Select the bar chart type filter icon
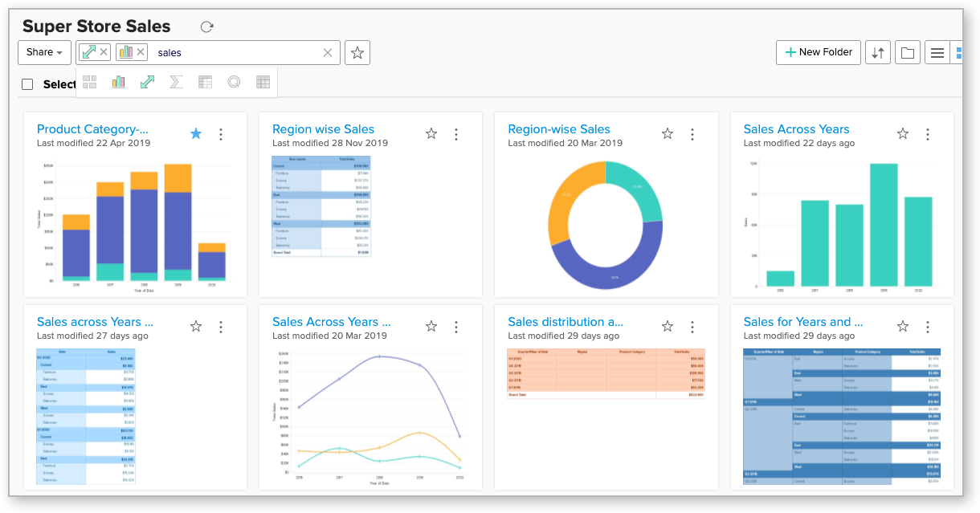The width and height of the screenshot is (980, 513). pyautogui.click(x=118, y=81)
